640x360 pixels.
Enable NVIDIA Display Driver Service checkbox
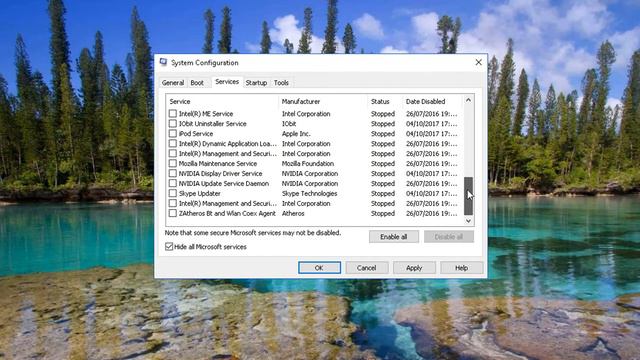(173, 173)
